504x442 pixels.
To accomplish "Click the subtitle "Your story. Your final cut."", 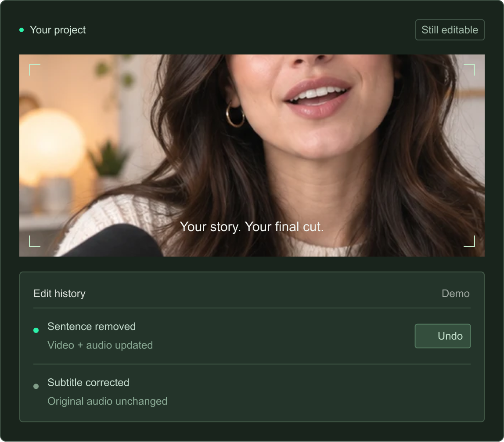I will (x=252, y=227).
